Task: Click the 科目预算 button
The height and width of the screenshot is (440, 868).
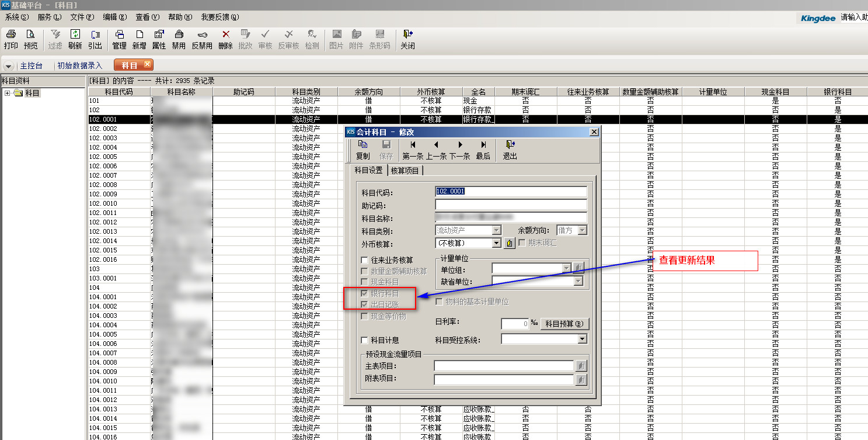Action: point(564,324)
